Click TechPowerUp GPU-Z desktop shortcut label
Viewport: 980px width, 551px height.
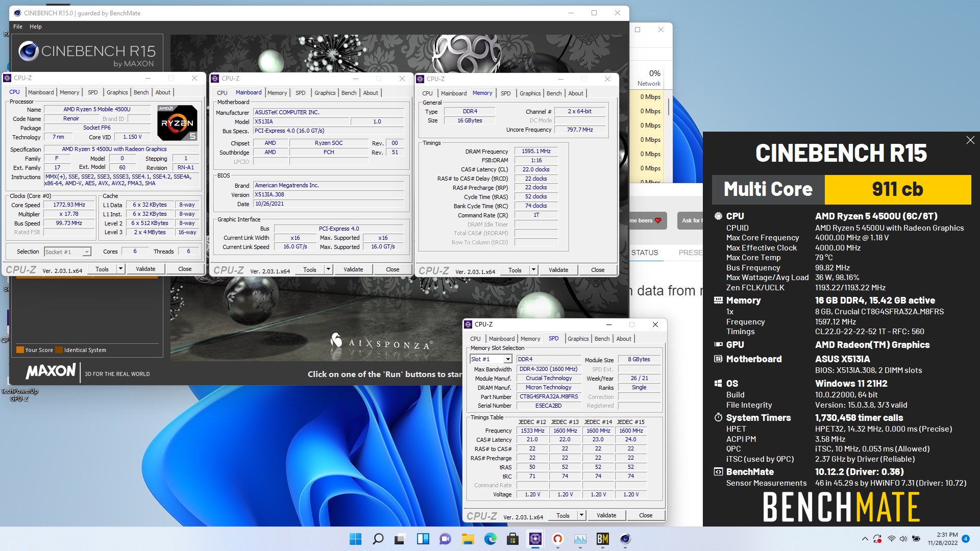[19, 394]
